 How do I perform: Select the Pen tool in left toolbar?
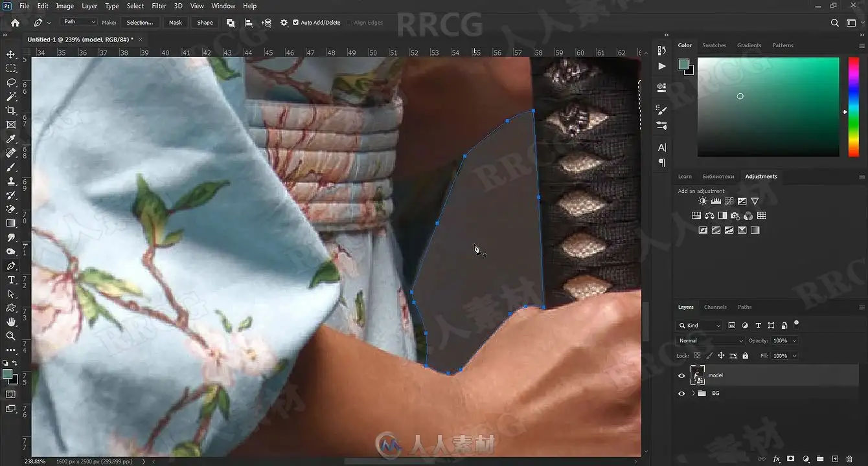tap(11, 266)
